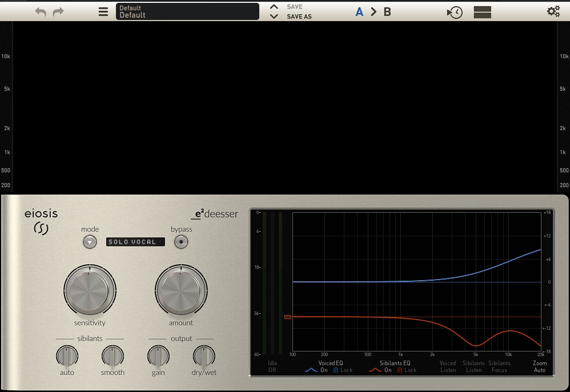Click the undo arrow icon
570x392 pixels.
click(41, 11)
